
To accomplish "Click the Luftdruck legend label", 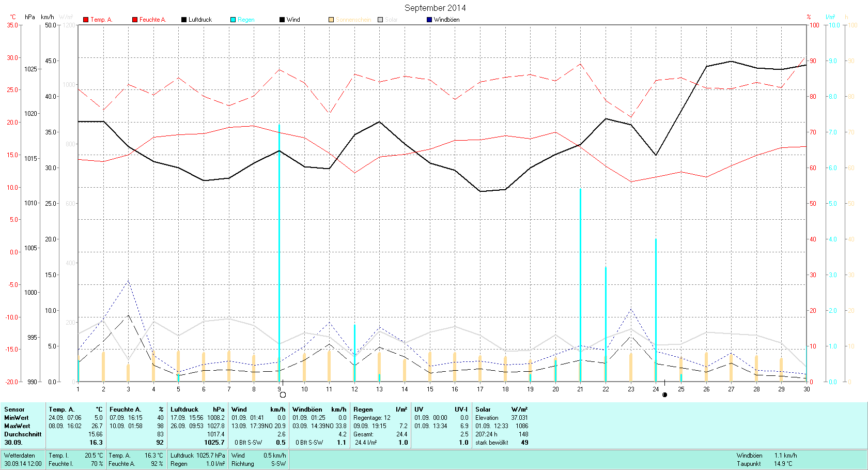I will point(200,20).
